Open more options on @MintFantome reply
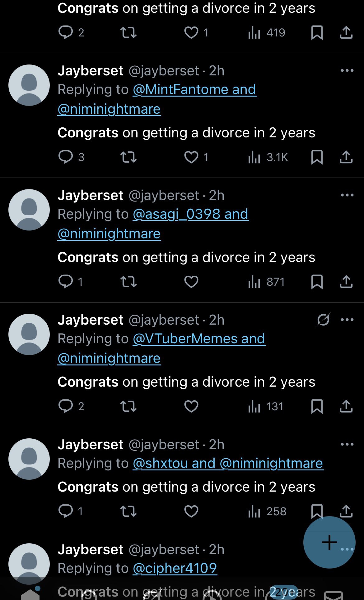Image resolution: width=364 pixels, height=600 pixels. pyautogui.click(x=347, y=71)
